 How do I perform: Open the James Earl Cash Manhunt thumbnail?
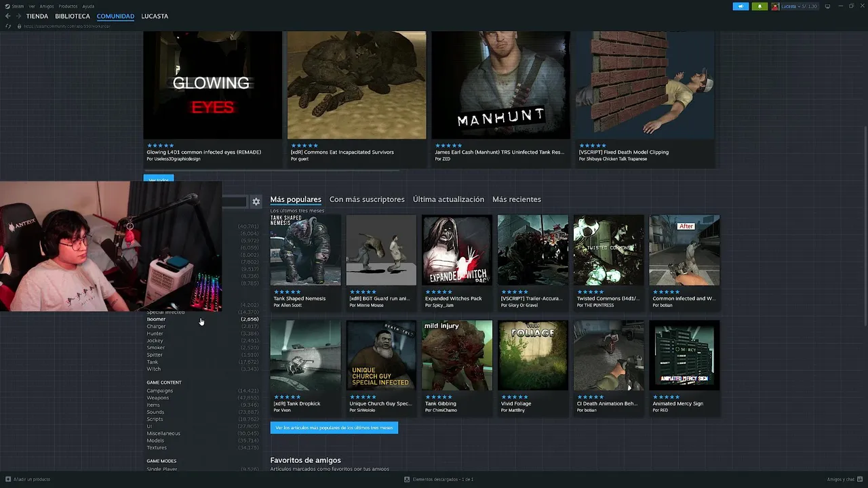(x=500, y=85)
